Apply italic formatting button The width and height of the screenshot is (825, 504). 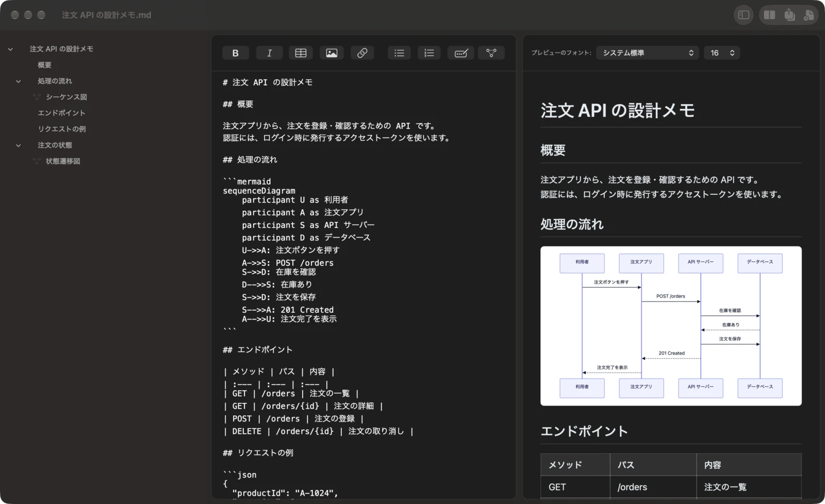point(269,53)
